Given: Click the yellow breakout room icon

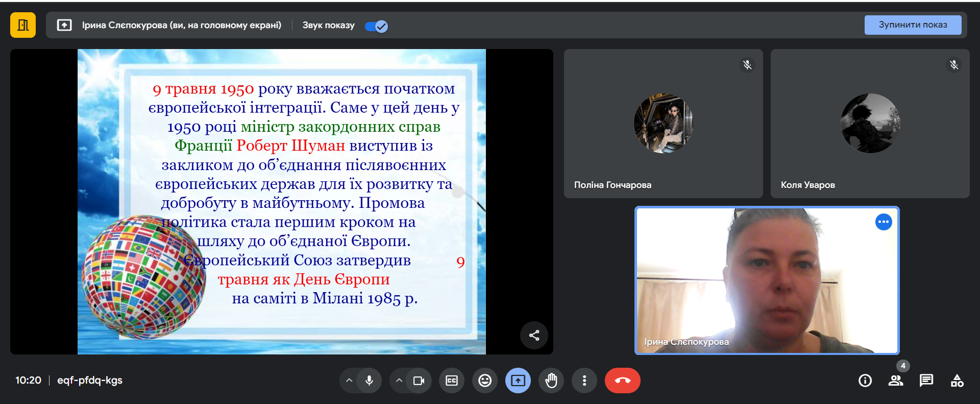Looking at the screenshot, I should (x=23, y=25).
